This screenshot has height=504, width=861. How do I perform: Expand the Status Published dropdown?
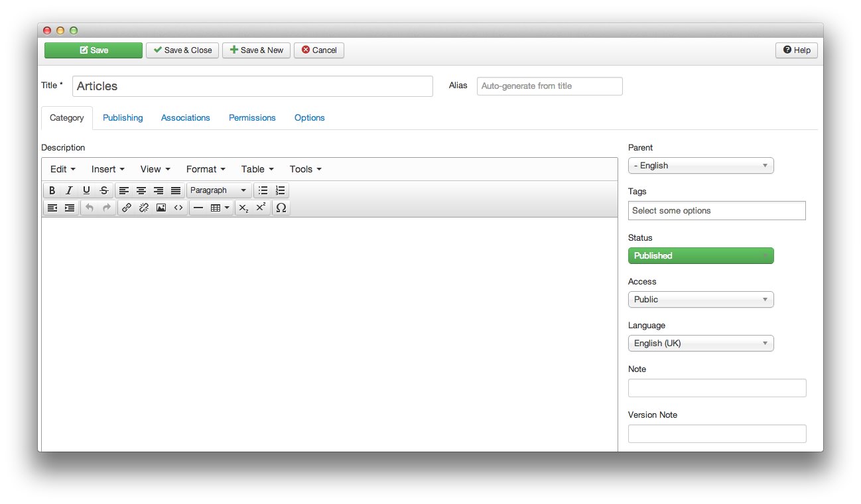(x=700, y=256)
